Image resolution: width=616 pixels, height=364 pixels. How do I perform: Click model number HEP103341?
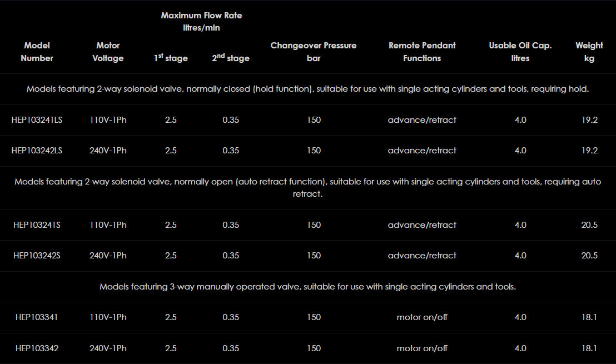tap(37, 317)
